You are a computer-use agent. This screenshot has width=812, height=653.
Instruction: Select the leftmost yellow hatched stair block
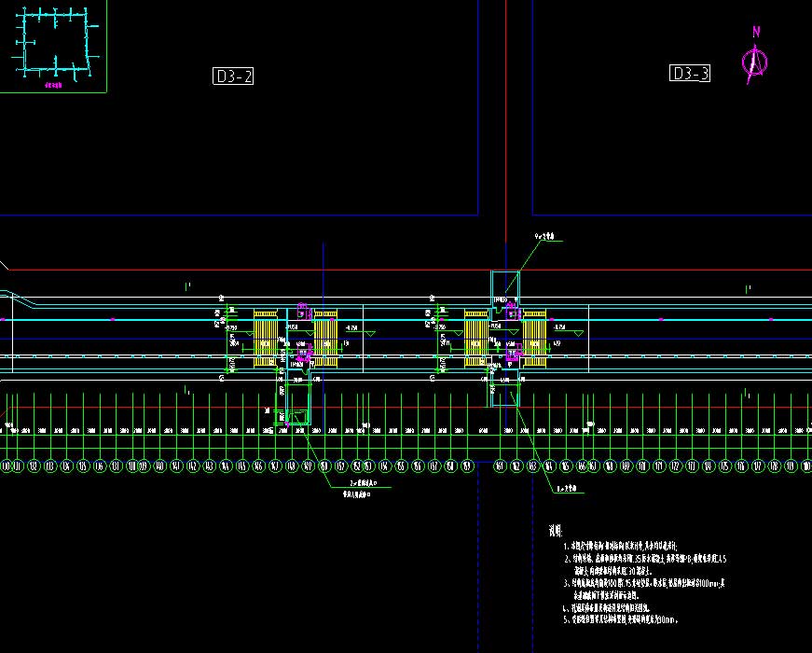[265, 340]
